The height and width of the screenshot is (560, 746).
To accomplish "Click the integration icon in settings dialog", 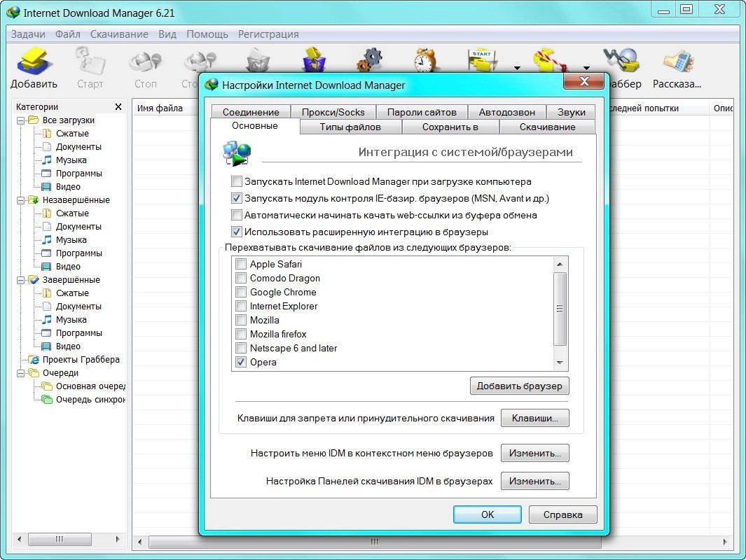I will (237, 153).
